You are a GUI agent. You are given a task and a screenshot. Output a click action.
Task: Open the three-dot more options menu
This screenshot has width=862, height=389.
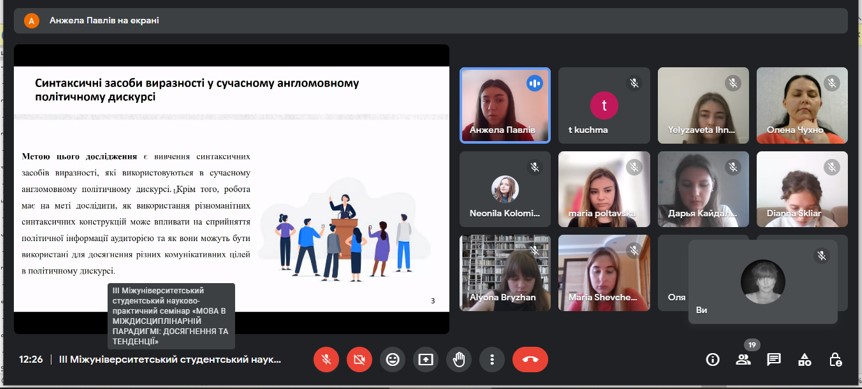[x=492, y=360]
